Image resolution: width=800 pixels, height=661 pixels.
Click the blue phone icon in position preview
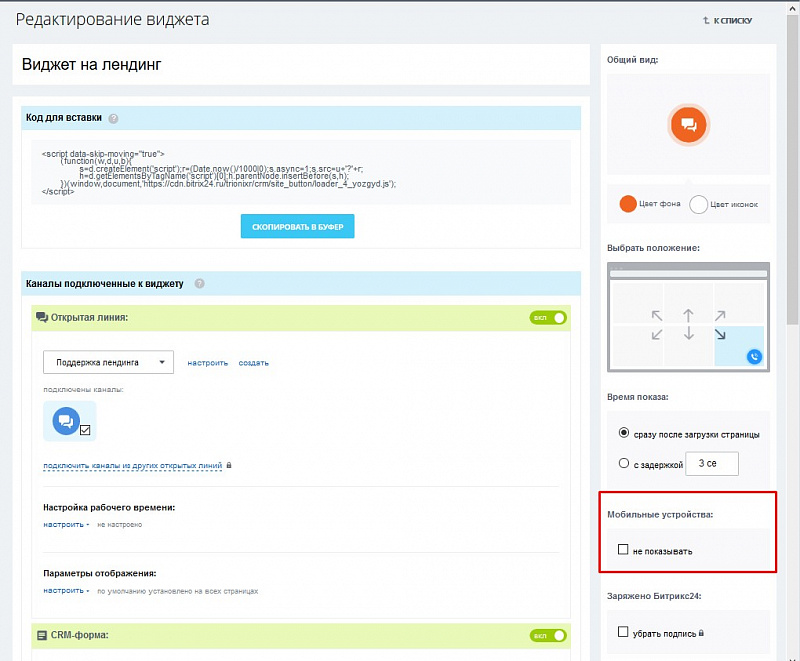(754, 357)
